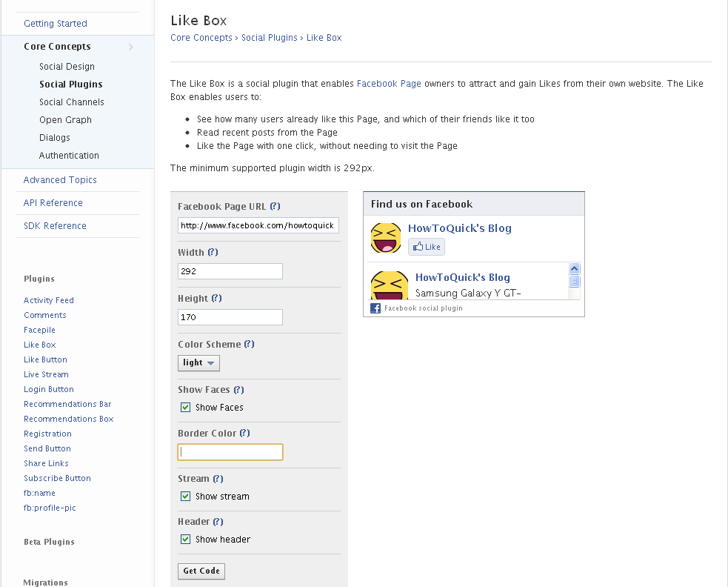Uncheck Show header
This screenshot has width=728, height=587.
(x=185, y=539)
